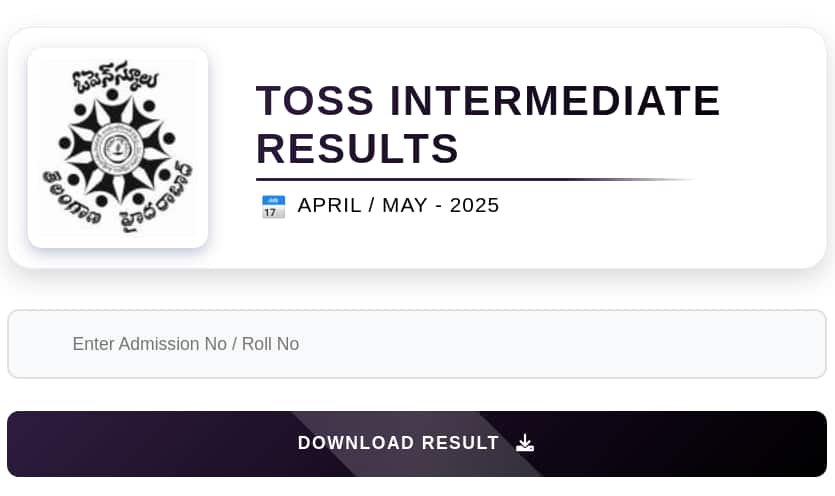Click the word APRIL in the session date
The width and height of the screenshot is (835, 496).
pos(330,206)
